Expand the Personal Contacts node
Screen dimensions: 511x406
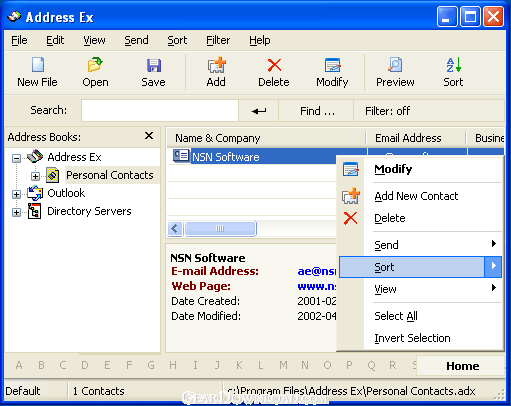coord(35,176)
